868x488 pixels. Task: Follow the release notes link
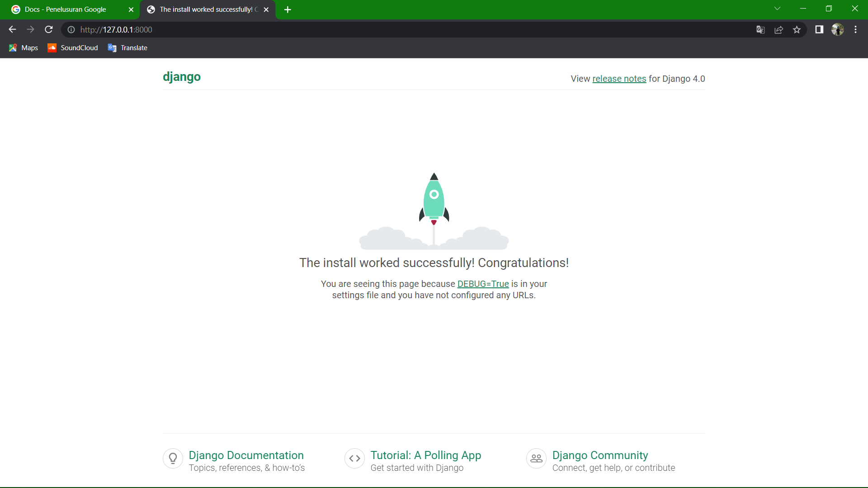click(619, 79)
